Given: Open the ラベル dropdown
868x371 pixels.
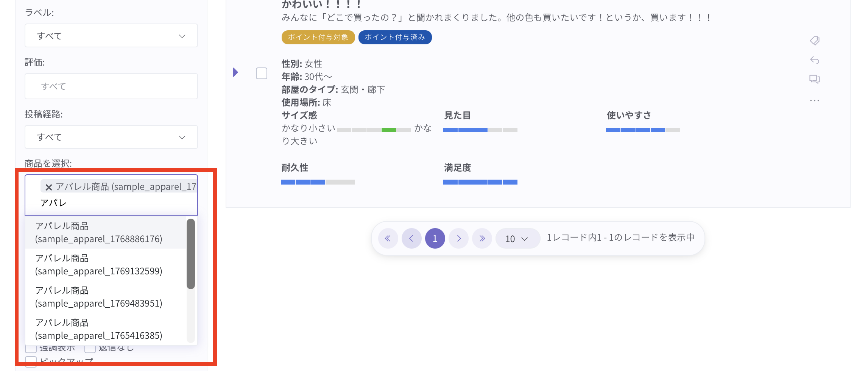Looking at the screenshot, I should [x=111, y=36].
